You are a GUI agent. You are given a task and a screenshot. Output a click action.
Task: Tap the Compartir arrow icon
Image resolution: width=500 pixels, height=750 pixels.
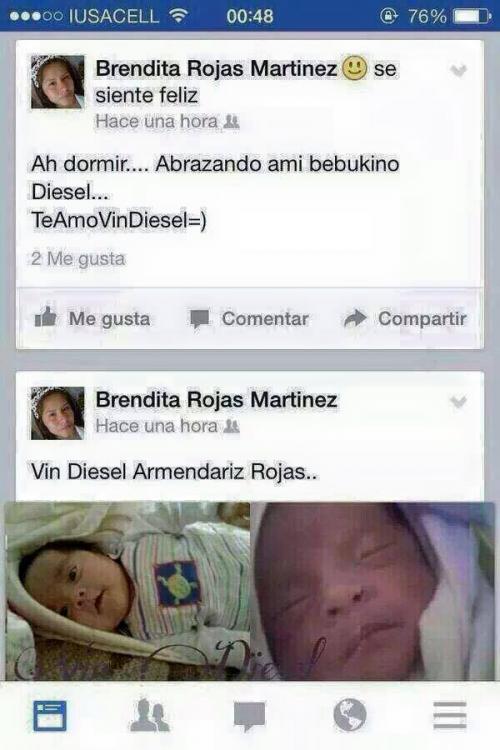(355, 318)
